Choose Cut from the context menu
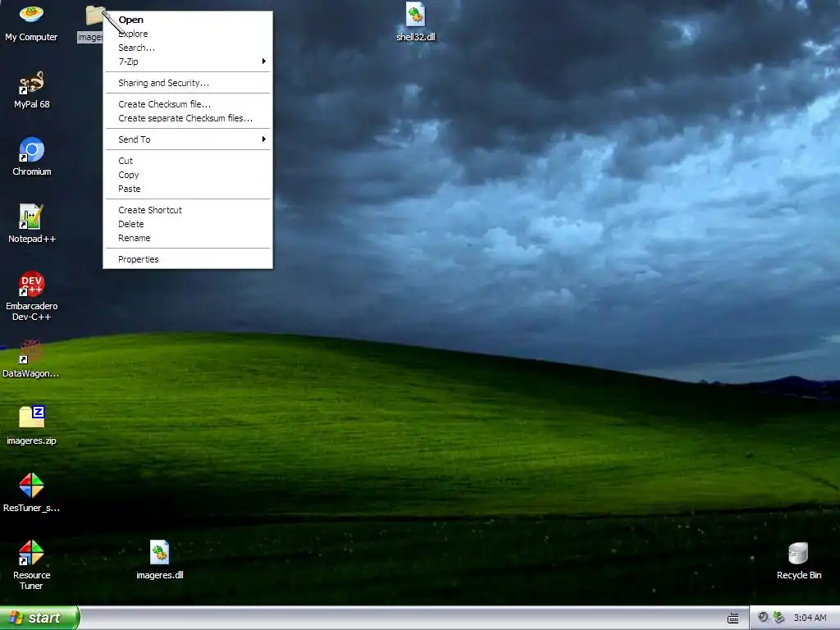The height and width of the screenshot is (630, 840). 188,162
